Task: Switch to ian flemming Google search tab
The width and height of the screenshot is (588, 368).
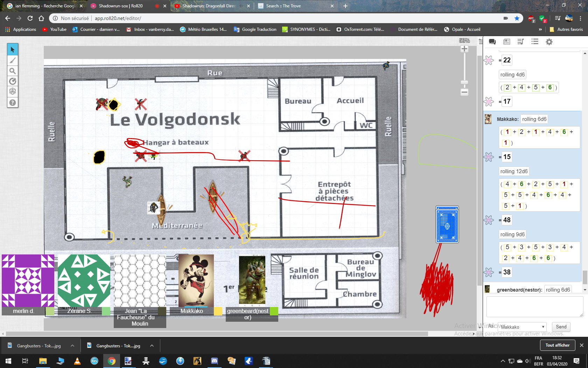Action: [45, 6]
